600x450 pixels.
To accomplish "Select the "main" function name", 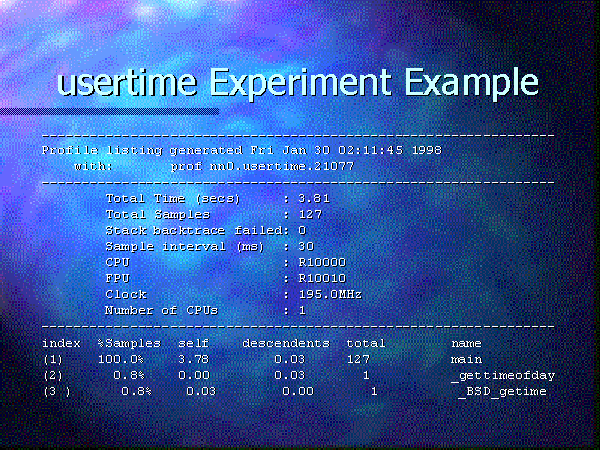I will pos(467,359).
